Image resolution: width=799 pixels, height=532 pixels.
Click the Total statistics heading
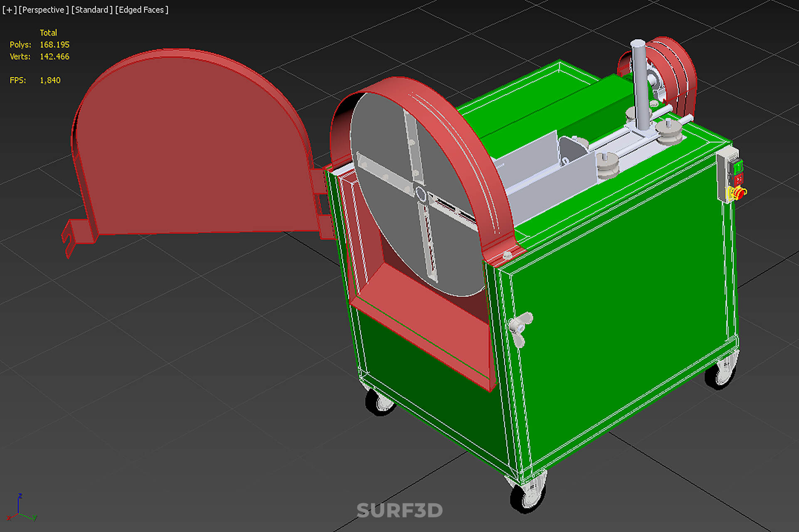(x=48, y=32)
